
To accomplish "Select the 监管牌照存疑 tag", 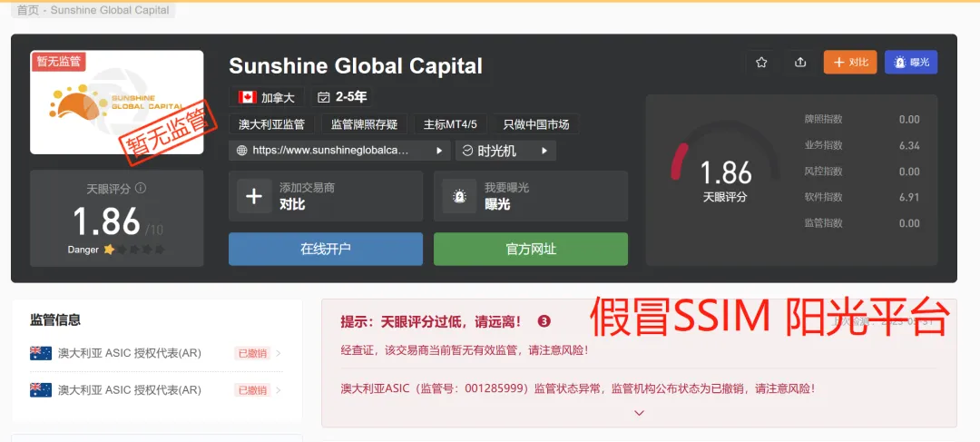I will click(x=364, y=123).
